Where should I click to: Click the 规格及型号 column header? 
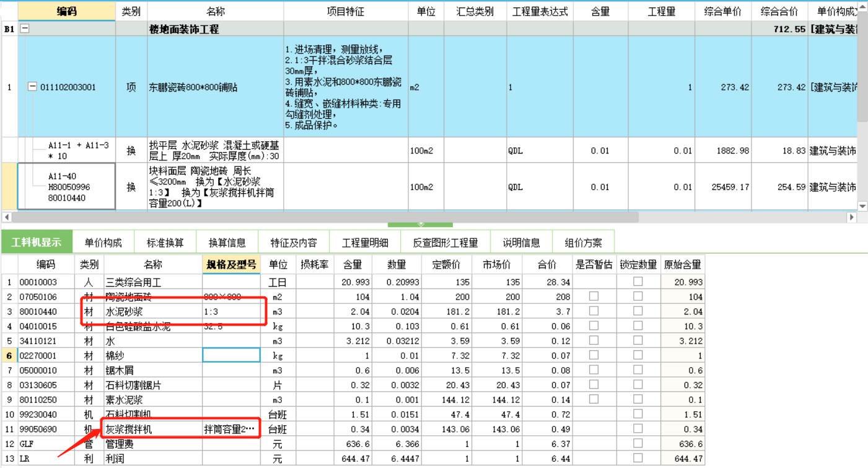click(x=231, y=264)
